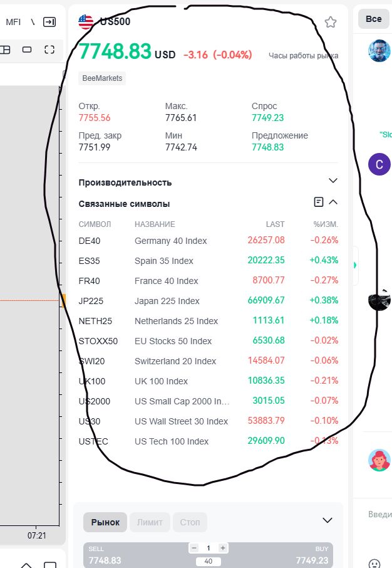
Task: Collapse the chart panel with arrow icon
Action: point(49,22)
